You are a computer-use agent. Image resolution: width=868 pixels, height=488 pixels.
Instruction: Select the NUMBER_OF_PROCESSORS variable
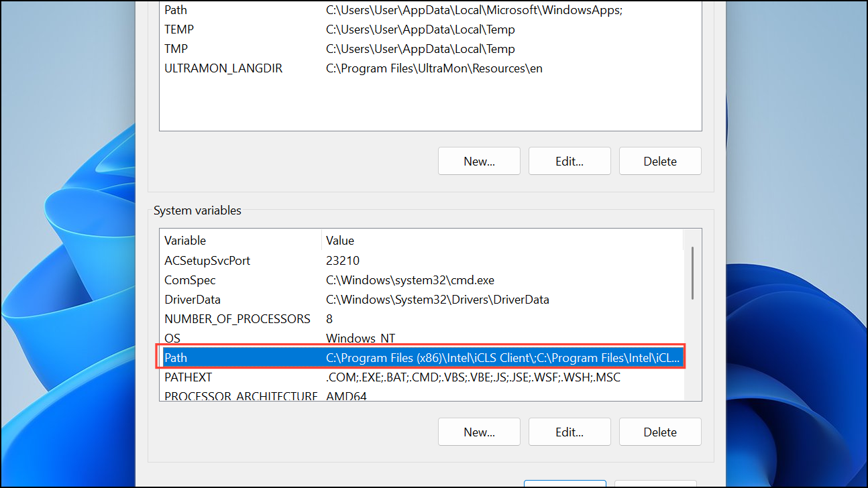(237, 318)
